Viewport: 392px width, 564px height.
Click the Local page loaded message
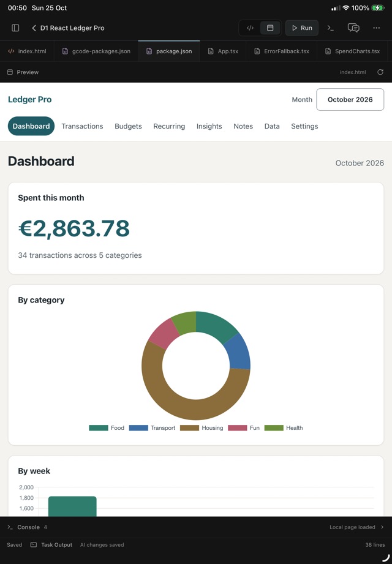coord(352,527)
